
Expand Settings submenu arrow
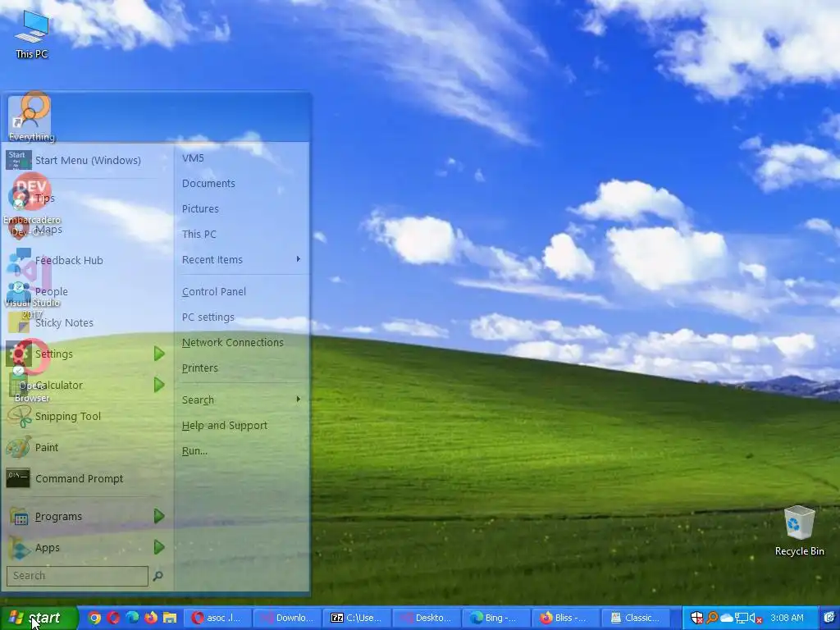[x=159, y=354]
